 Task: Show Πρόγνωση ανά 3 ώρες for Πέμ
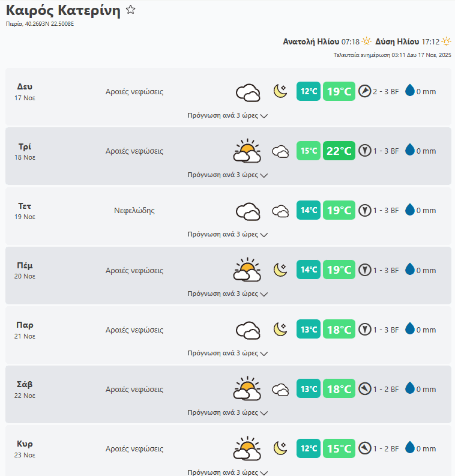(227, 294)
